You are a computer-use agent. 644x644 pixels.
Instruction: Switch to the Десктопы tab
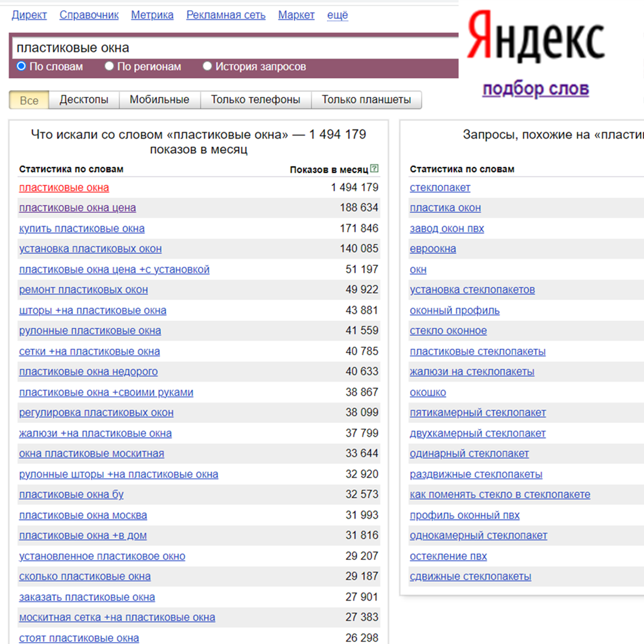[84, 100]
